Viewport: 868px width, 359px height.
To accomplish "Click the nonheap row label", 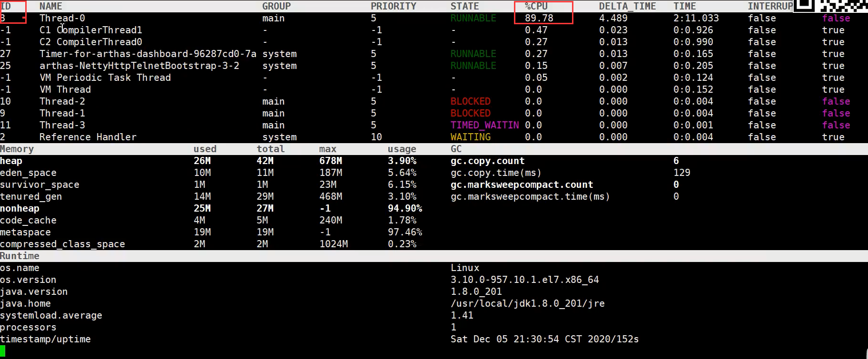I will [20, 208].
